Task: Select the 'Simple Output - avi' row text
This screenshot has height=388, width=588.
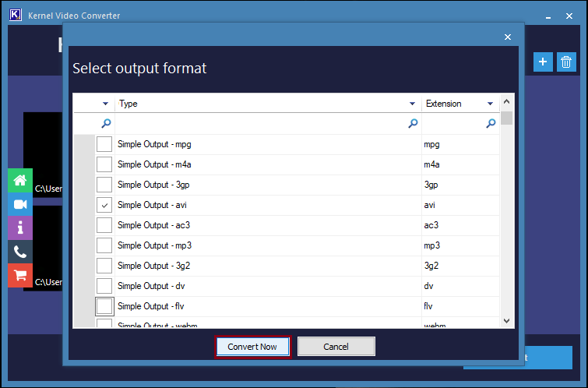Action: [x=152, y=205]
